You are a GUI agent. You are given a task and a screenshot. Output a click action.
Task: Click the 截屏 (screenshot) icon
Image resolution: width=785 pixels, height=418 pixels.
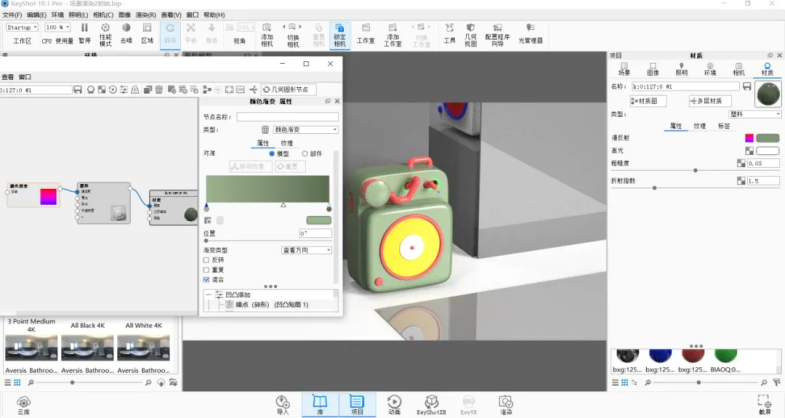[765, 402]
